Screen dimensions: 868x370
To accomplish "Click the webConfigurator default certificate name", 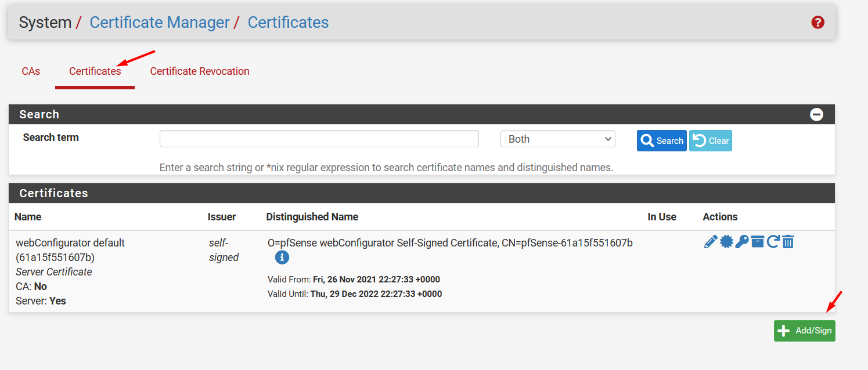I will pos(70,243).
